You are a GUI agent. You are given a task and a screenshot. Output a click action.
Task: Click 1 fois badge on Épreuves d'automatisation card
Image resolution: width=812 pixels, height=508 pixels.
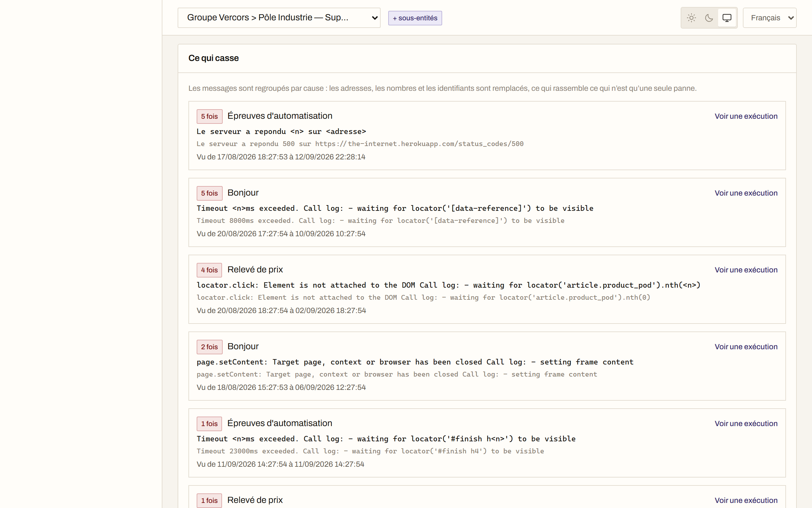click(209, 424)
